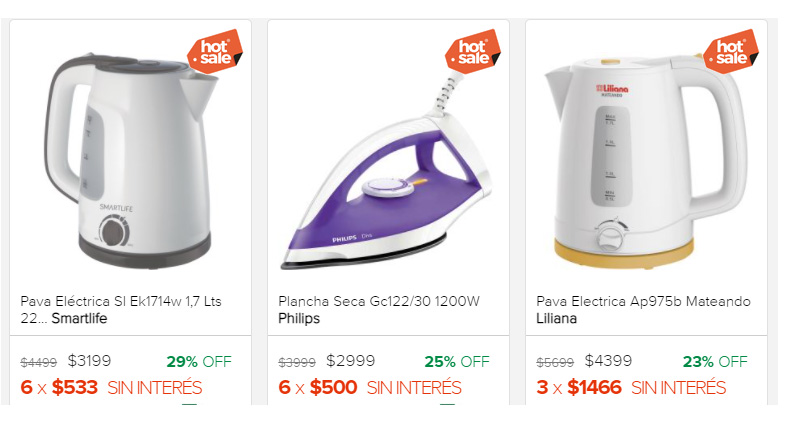Screen dimensions: 785x425
Task: Click the Liliana brand name
Action: click(556, 319)
